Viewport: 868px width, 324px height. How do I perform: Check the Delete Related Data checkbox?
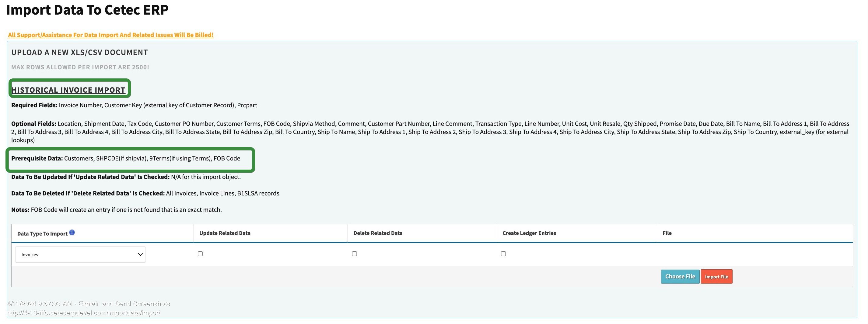(354, 254)
